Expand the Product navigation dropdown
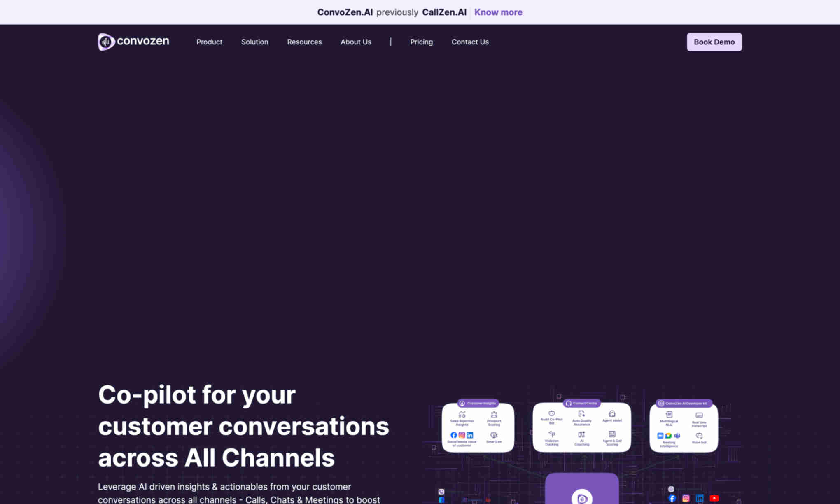840x504 pixels. [209, 42]
